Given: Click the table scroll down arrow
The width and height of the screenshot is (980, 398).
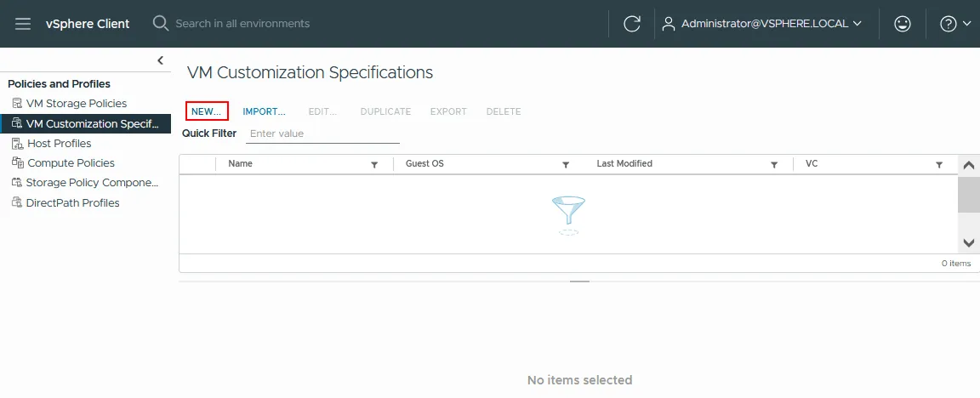Looking at the screenshot, I should [969, 243].
